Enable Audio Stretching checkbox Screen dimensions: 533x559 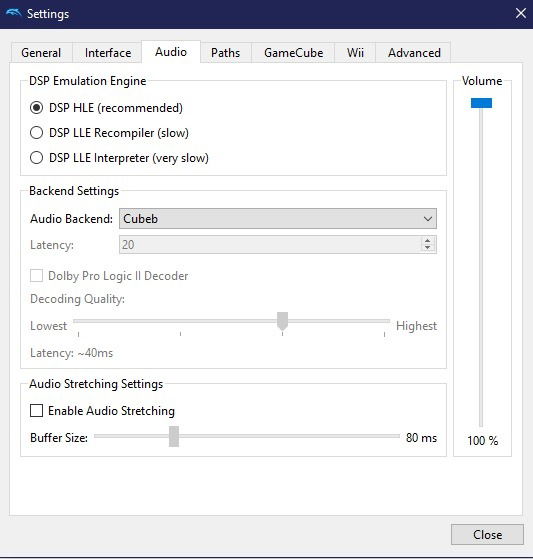click(x=36, y=410)
